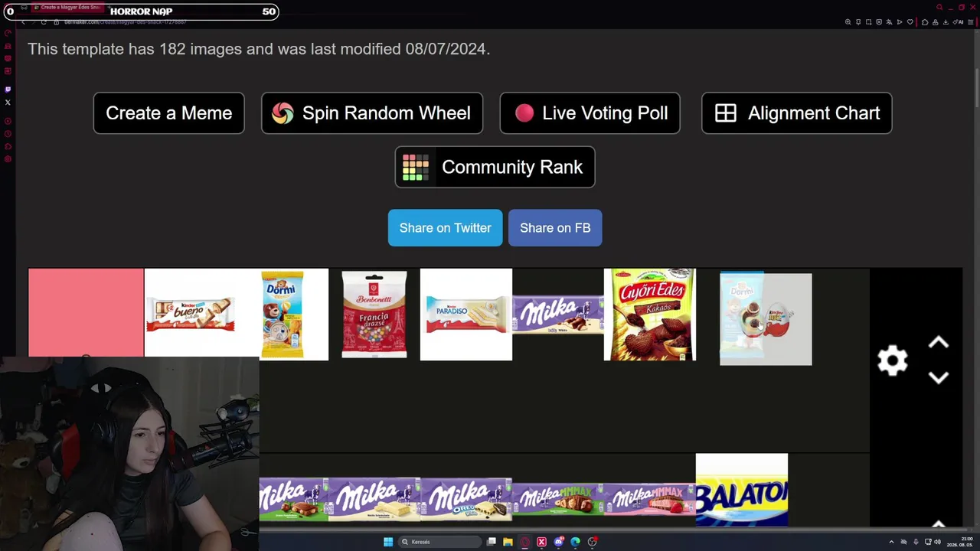Move the tier row down

[939, 377]
